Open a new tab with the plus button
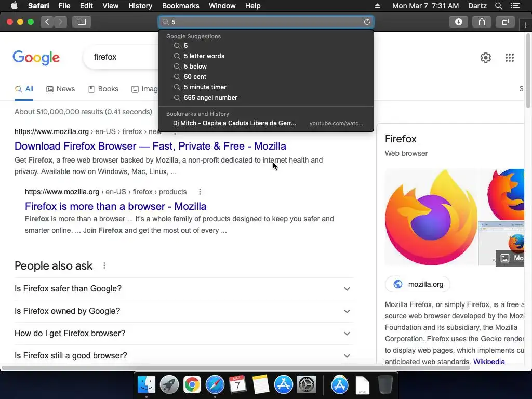Image resolution: width=532 pixels, height=399 pixels. pos(525,25)
